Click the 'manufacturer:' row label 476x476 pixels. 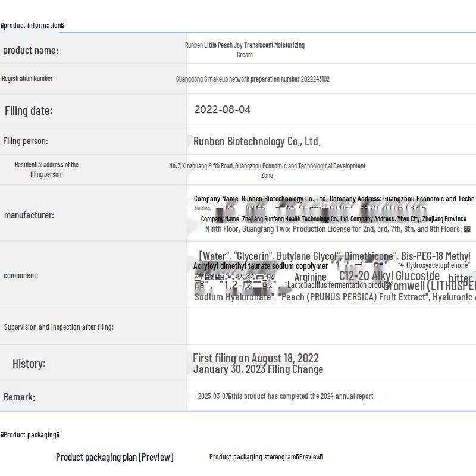[x=29, y=215]
